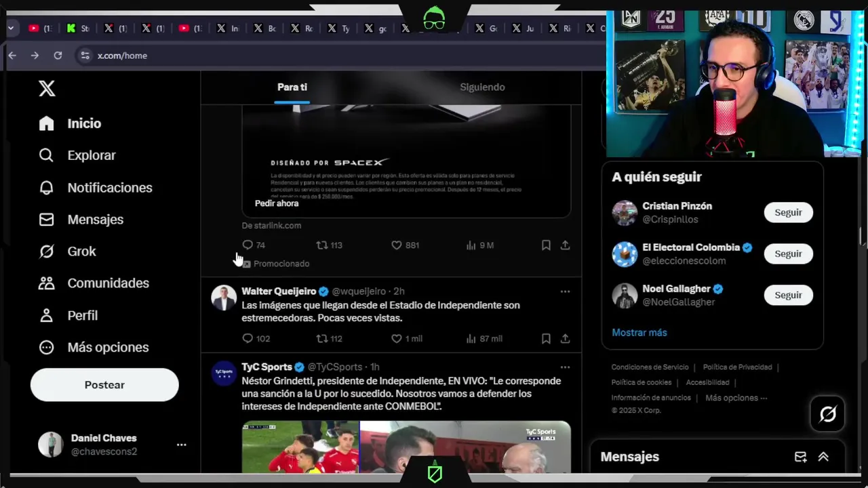Follow El Electoral Colombia with Seguir
This screenshot has width=868, height=488.
tap(788, 254)
